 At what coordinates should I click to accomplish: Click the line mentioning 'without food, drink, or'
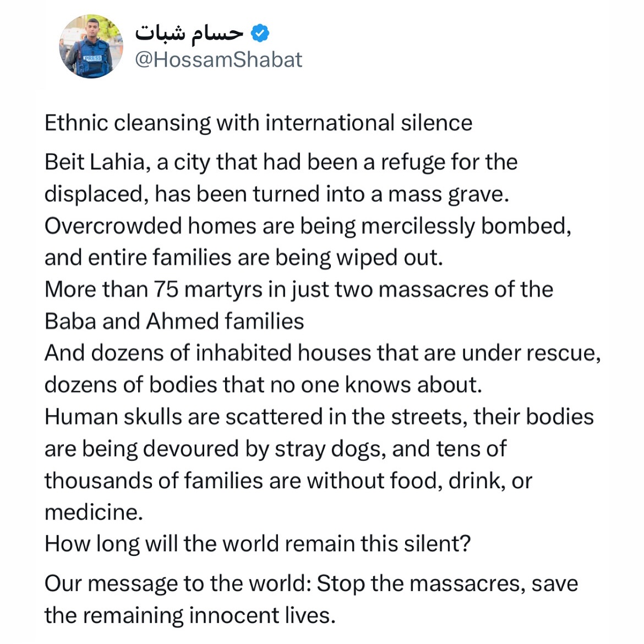pyautogui.click(x=288, y=481)
